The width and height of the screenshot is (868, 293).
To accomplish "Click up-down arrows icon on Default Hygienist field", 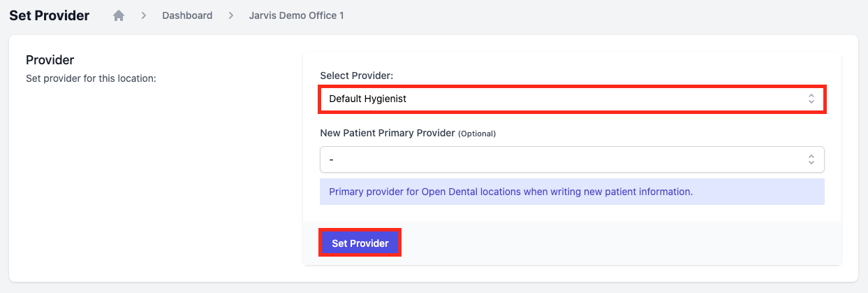I will 811,99.
